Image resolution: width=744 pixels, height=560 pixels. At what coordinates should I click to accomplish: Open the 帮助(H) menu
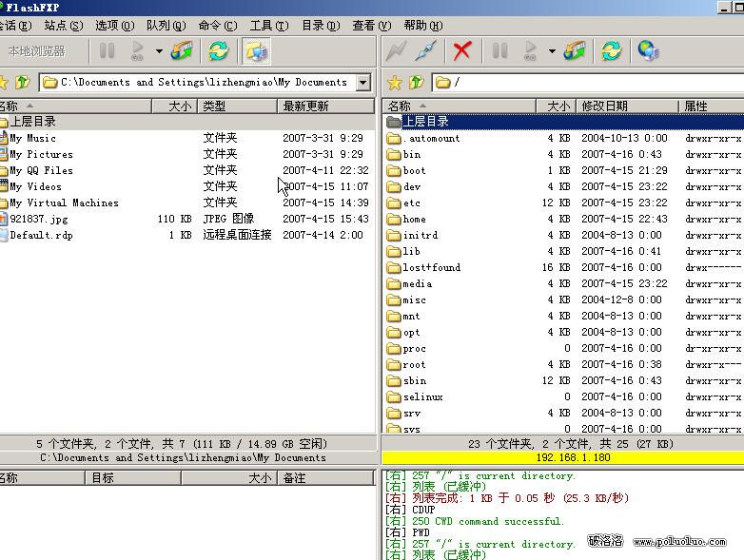click(x=422, y=25)
